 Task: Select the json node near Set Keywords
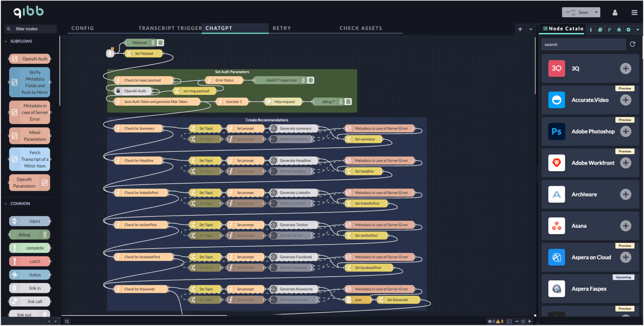358,300
